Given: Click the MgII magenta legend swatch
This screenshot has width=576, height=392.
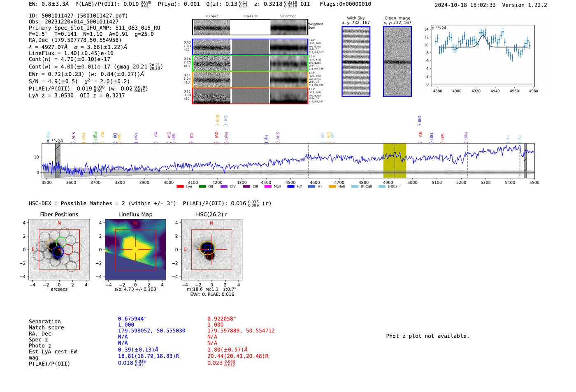Looking at the screenshot, I should [268, 186].
